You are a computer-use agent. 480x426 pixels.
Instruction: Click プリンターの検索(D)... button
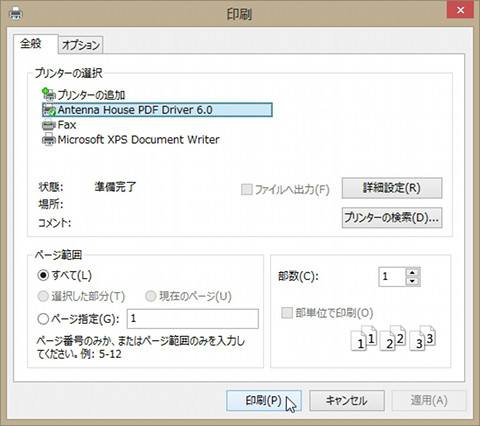coord(392,218)
